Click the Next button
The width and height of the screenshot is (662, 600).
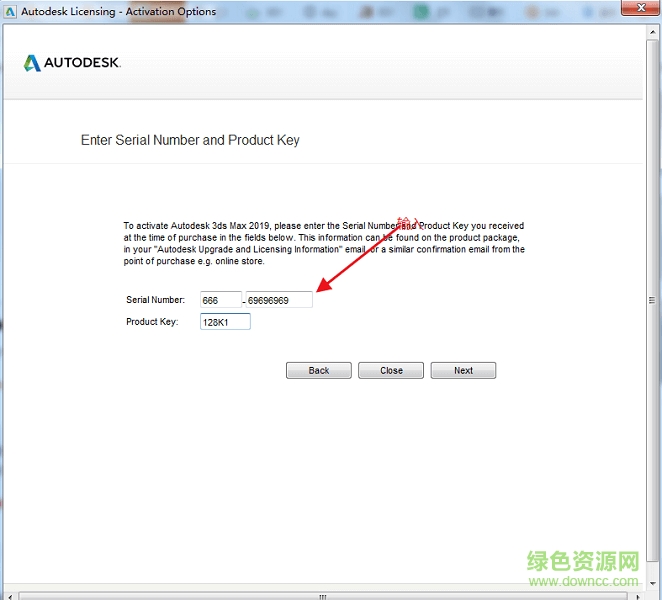463,370
